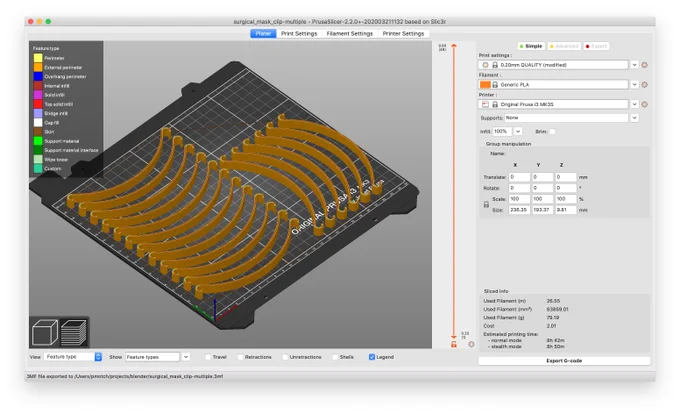This screenshot has width=680, height=414.
Task: Click Supports None field
Action: [x=566, y=118]
